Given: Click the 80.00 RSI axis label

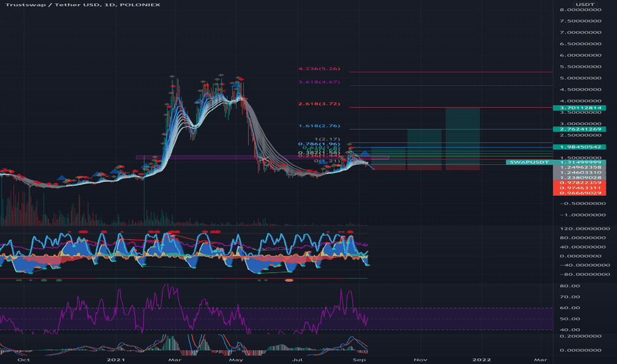Looking at the screenshot, I should (x=570, y=286).
